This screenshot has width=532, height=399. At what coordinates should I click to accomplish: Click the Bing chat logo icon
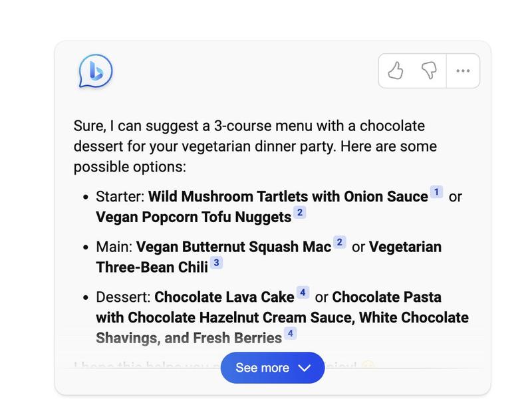[x=95, y=71]
